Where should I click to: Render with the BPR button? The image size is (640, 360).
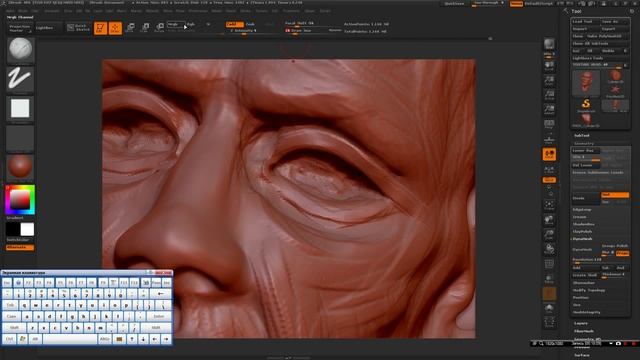[x=549, y=44]
